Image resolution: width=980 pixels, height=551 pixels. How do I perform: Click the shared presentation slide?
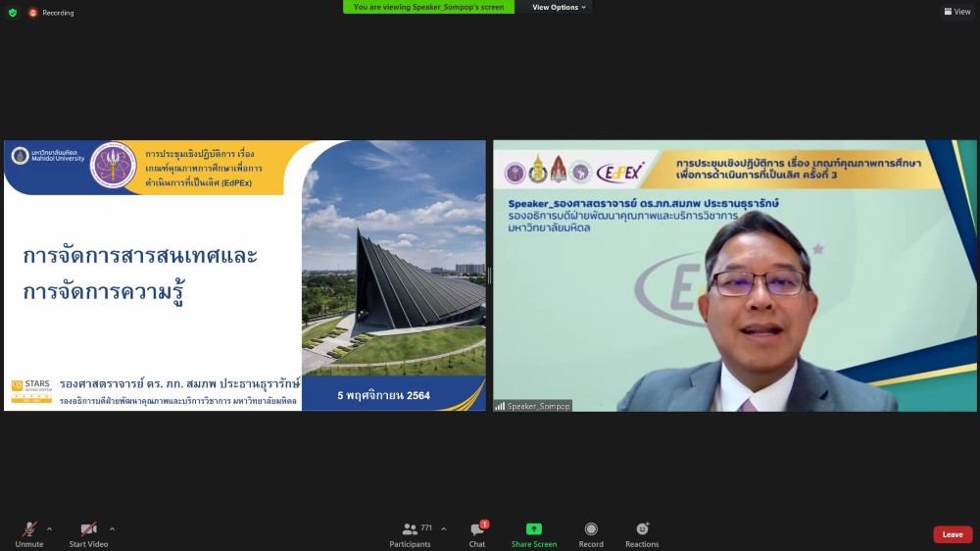click(x=245, y=275)
